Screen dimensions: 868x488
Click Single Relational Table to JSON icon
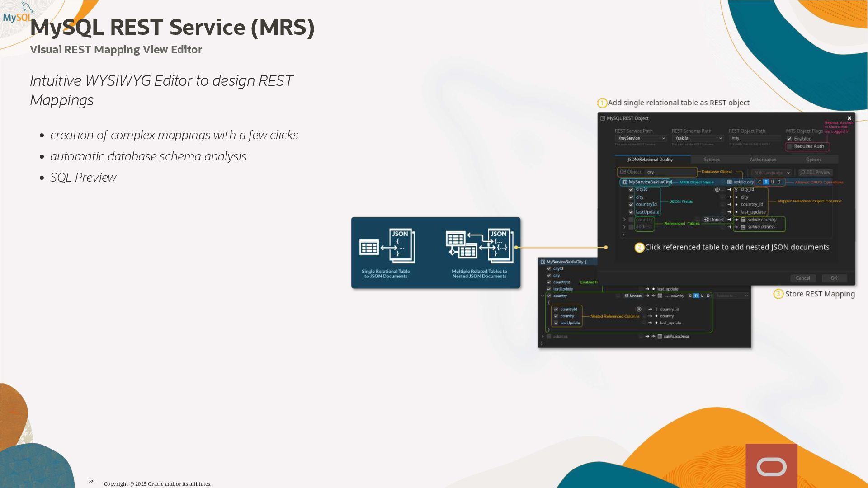387,246
